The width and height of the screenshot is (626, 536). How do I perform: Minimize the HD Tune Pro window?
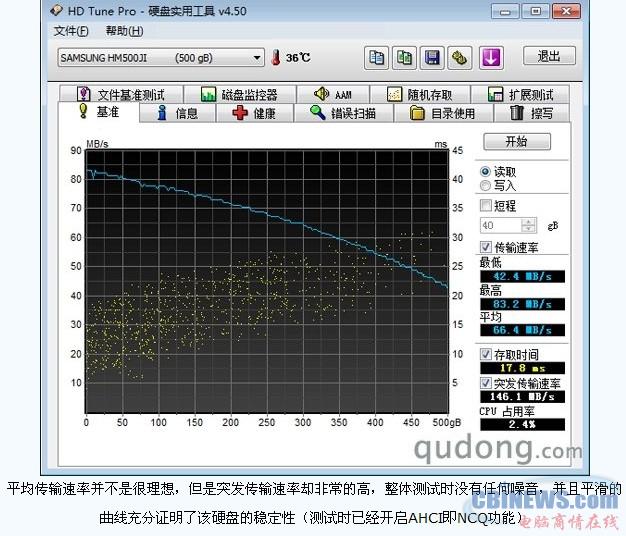coord(505,12)
